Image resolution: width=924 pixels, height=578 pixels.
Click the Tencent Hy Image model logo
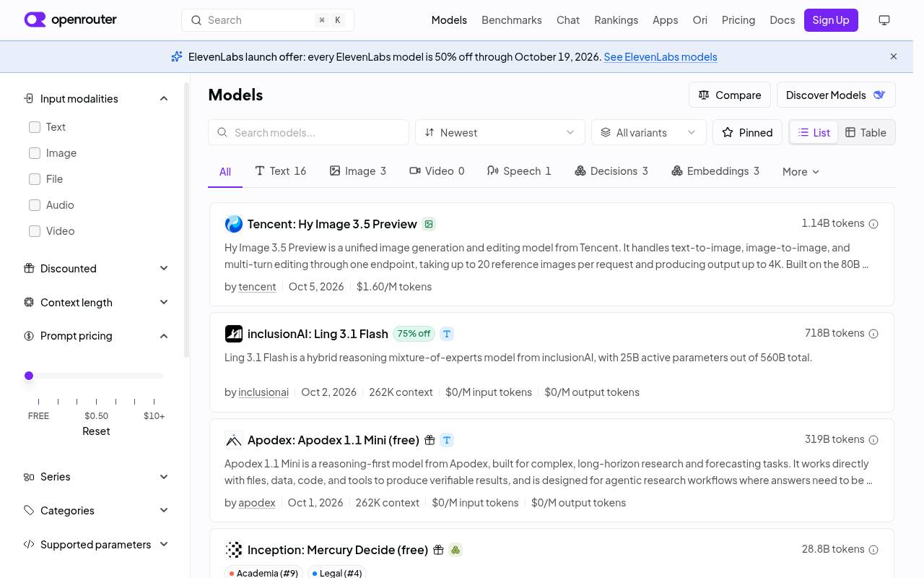pyautogui.click(x=234, y=224)
